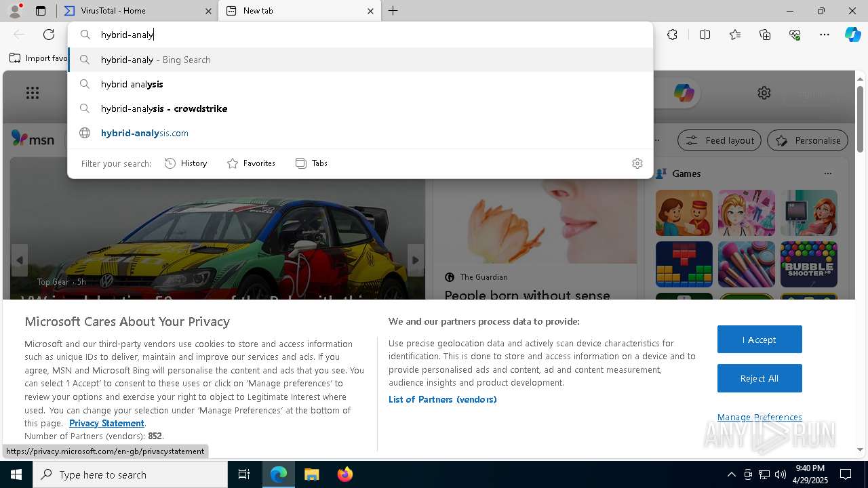Image resolution: width=868 pixels, height=488 pixels.
Task: Choose 'hybrid-analysis - crowdstrike' suggestion
Action: click(360, 108)
